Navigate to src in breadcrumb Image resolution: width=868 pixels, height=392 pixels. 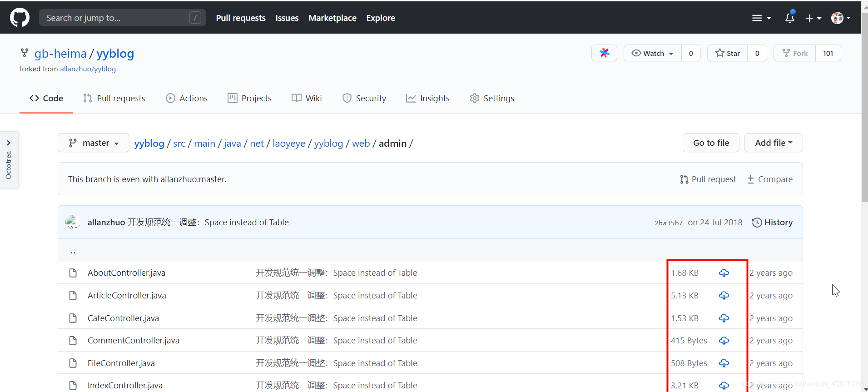pyautogui.click(x=179, y=144)
